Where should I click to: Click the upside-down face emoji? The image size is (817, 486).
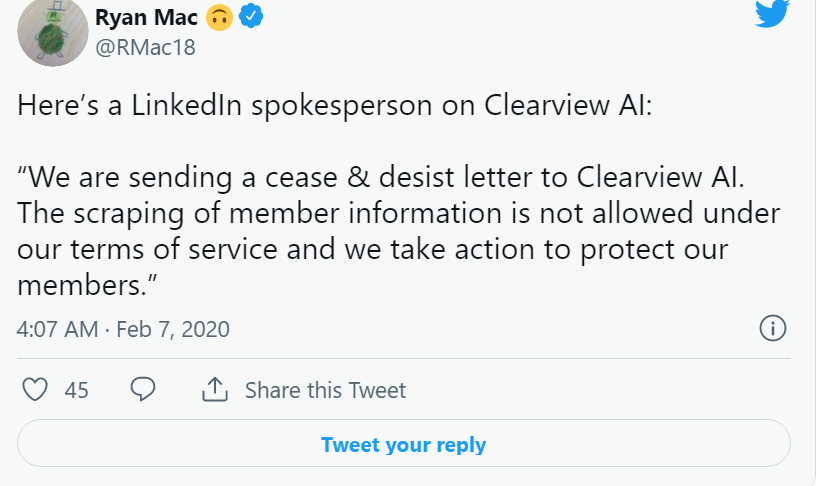tap(219, 17)
